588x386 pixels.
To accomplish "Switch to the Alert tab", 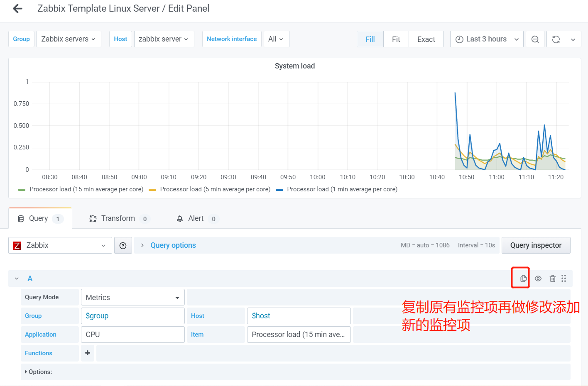I will point(197,218).
